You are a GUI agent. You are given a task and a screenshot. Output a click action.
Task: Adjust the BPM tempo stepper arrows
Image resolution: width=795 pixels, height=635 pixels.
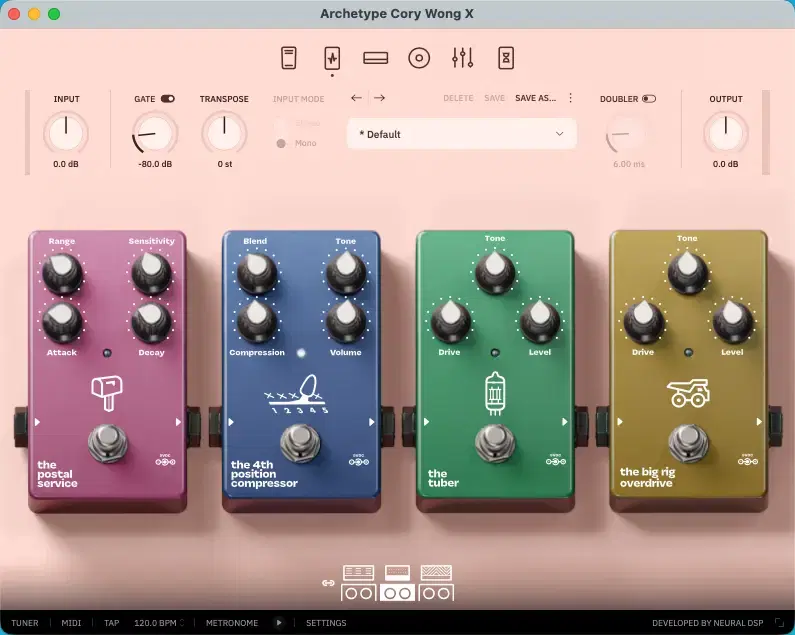[x=181, y=623]
